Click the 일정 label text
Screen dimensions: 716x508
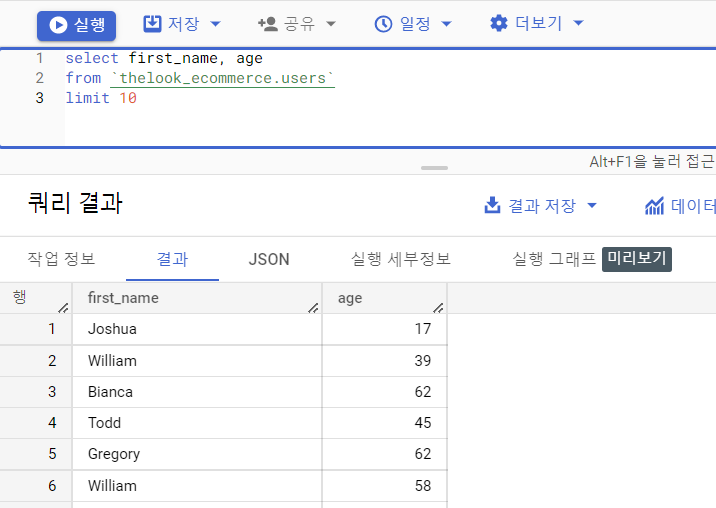point(415,24)
